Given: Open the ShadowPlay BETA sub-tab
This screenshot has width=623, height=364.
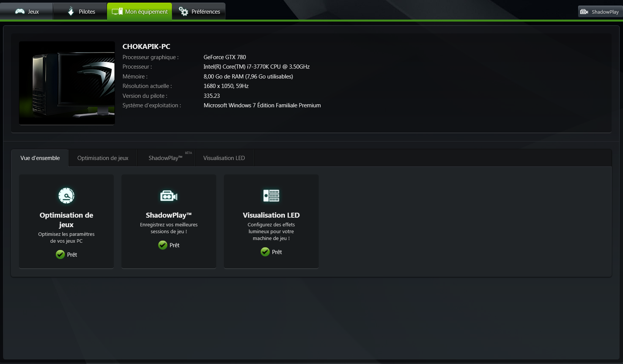Looking at the screenshot, I should pyautogui.click(x=166, y=158).
